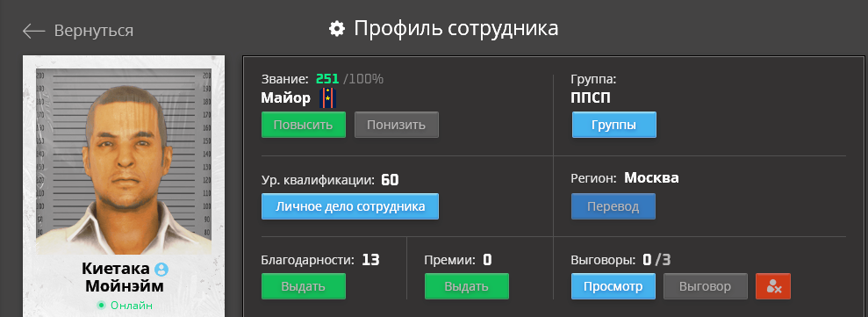Click the red remove-employee icon button

pos(773,286)
